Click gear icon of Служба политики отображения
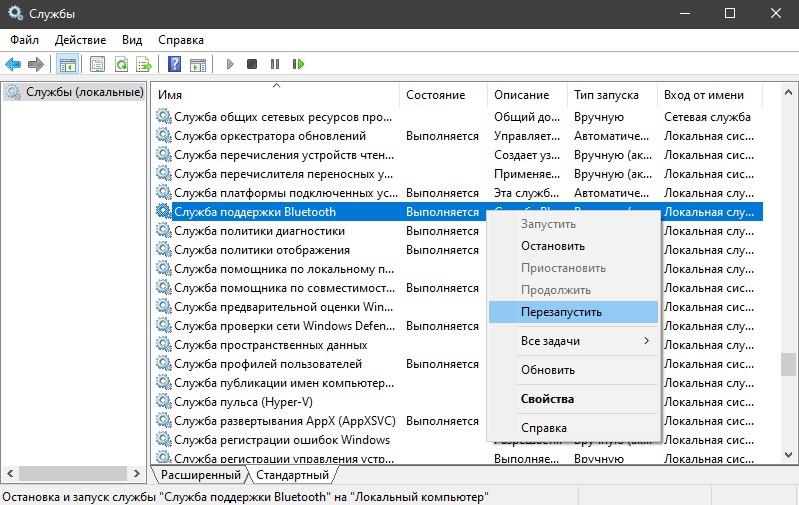The width and height of the screenshot is (799, 505). pyautogui.click(x=164, y=250)
